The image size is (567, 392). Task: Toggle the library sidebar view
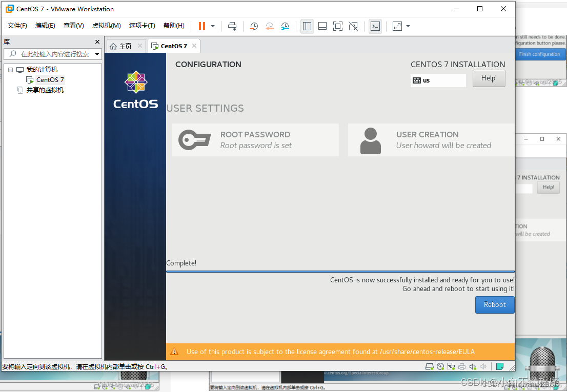click(x=307, y=26)
